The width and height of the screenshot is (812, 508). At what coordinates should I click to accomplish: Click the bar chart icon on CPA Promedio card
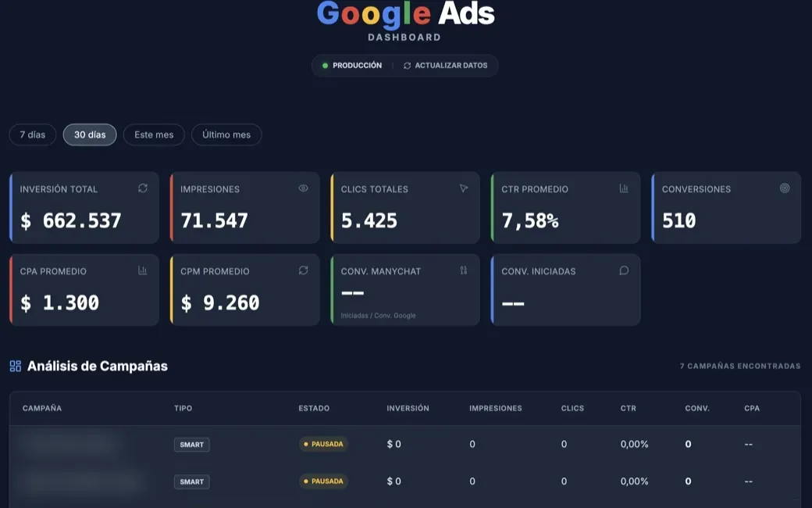coord(142,270)
